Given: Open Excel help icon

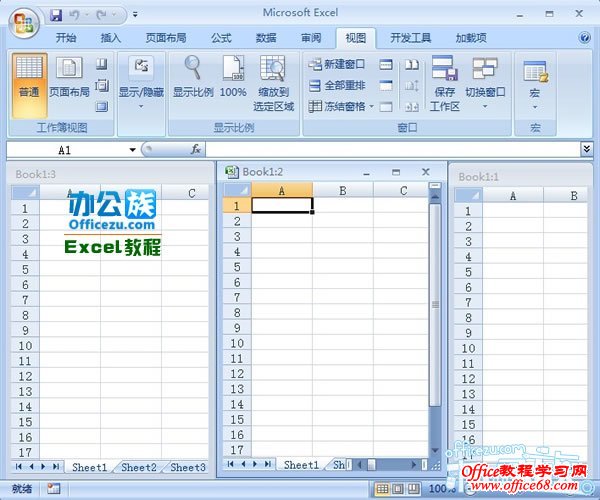Looking at the screenshot, I should click(584, 37).
